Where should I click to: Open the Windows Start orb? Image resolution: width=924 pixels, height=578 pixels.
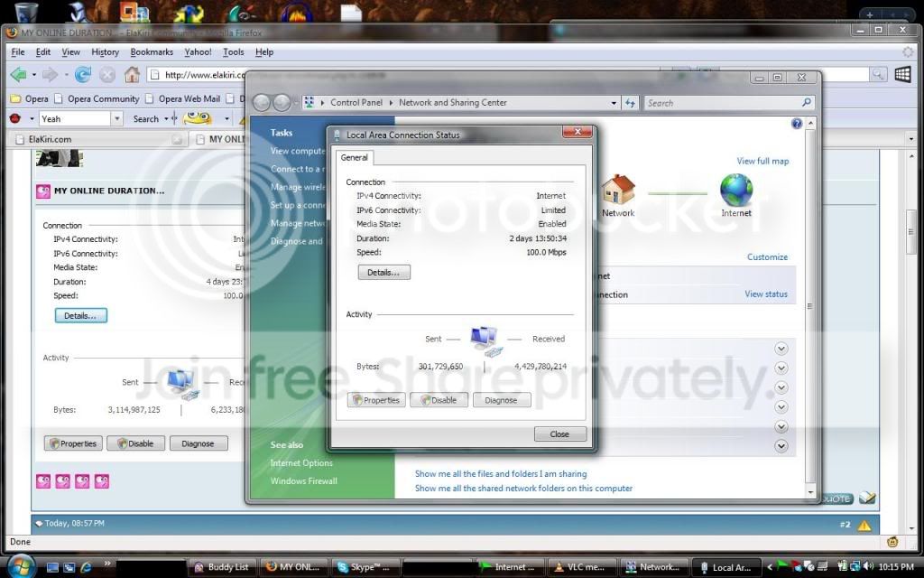click(x=20, y=566)
